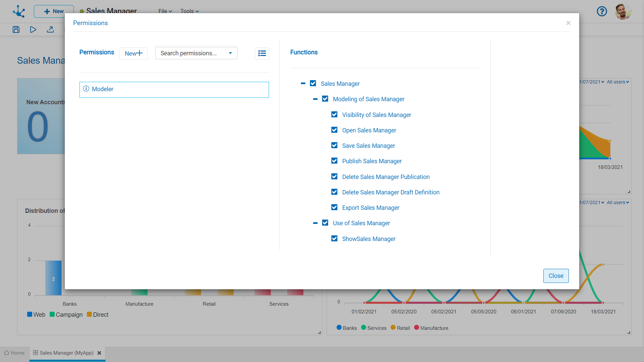The width and height of the screenshot is (644, 362).
Task: Open the user avatar profile picture
Action: (x=623, y=11)
